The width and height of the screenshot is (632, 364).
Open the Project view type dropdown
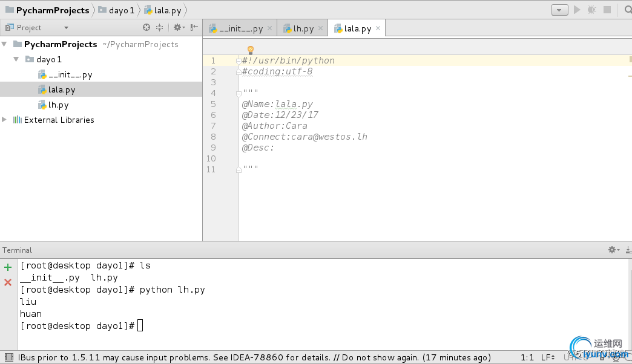pos(66,28)
